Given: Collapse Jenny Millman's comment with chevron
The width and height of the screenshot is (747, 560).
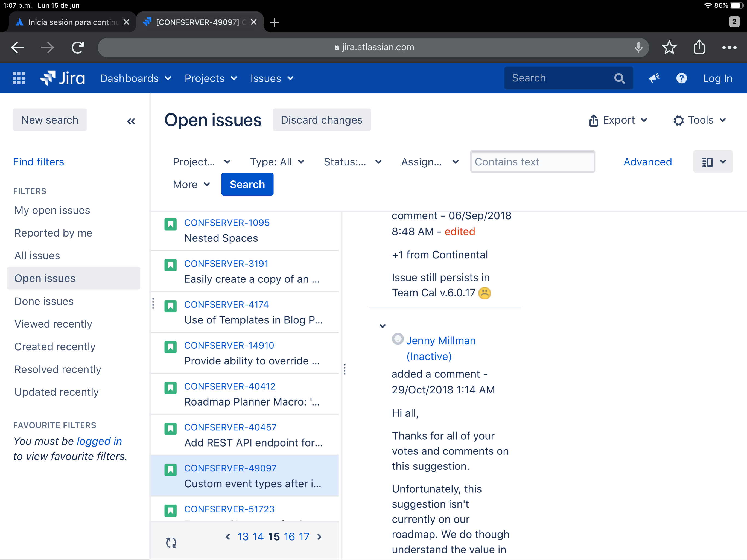Looking at the screenshot, I should tap(382, 326).
